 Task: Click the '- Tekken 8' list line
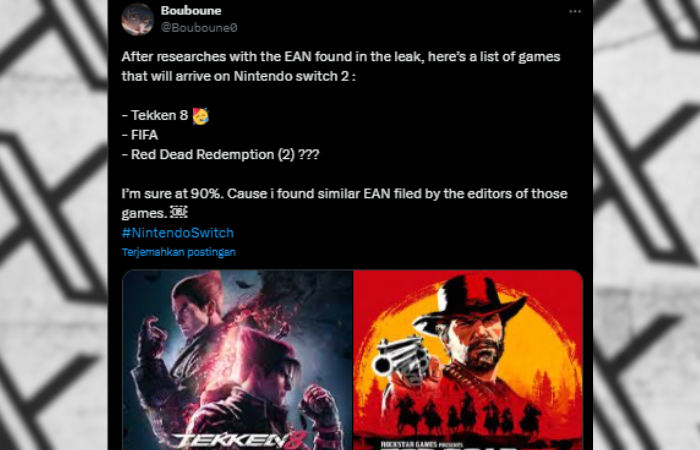[x=155, y=116]
